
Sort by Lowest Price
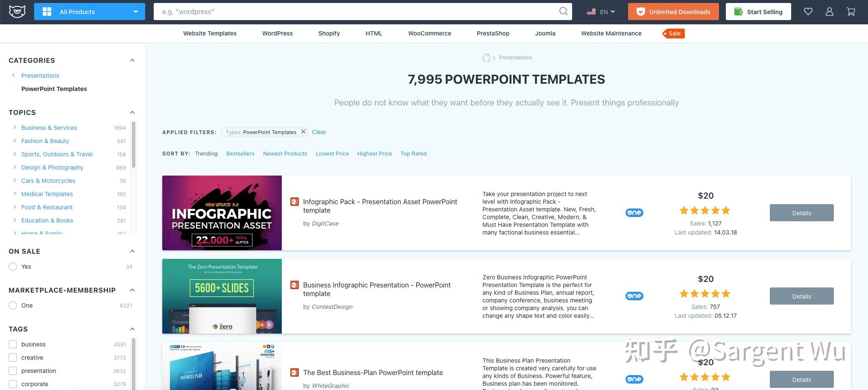click(332, 153)
